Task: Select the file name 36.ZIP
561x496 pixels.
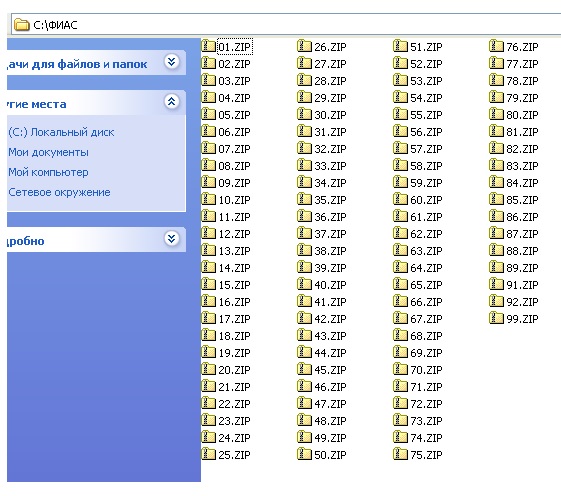Action: point(330,217)
